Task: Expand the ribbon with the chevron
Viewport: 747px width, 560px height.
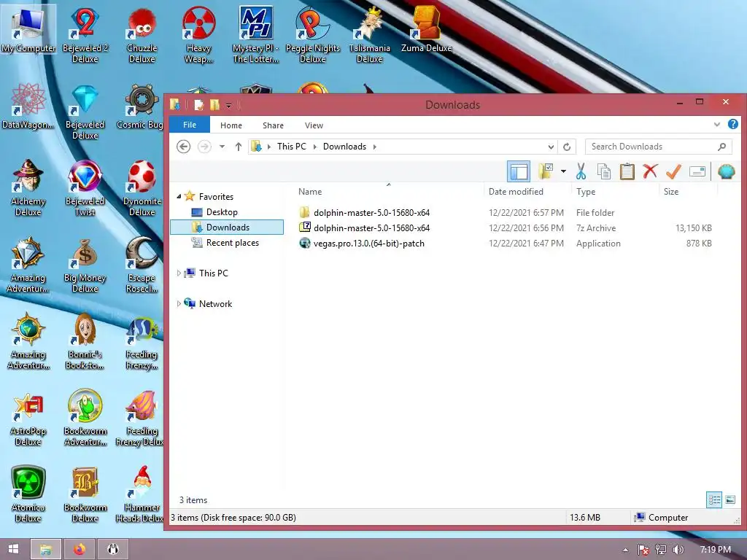Action: click(717, 125)
